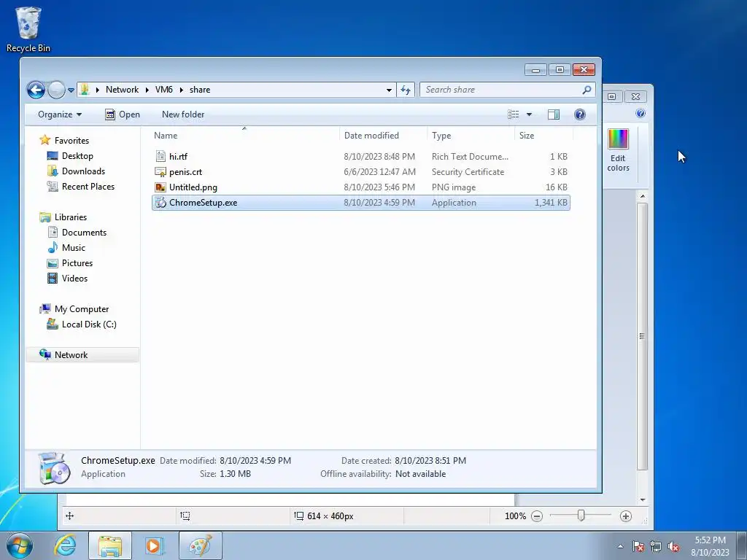Image resolution: width=747 pixels, height=560 pixels.
Task: Open the Documents library
Action: point(84,233)
